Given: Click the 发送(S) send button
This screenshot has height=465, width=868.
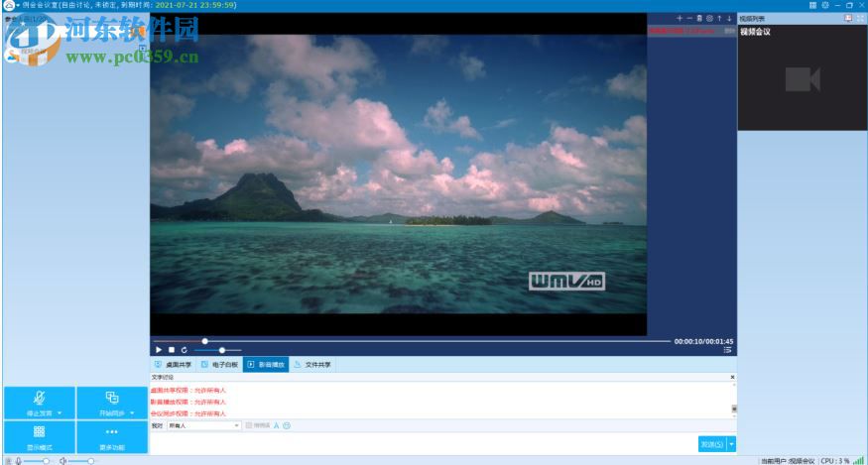Looking at the screenshot, I should point(712,444).
